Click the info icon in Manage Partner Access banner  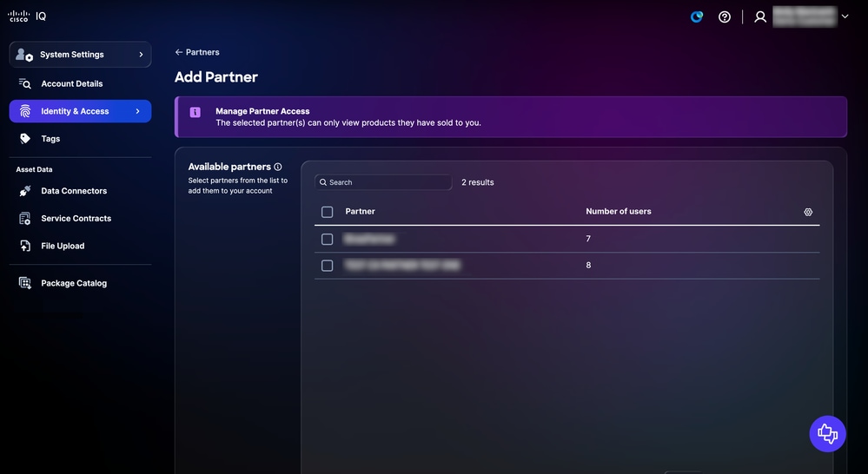(195, 112)
